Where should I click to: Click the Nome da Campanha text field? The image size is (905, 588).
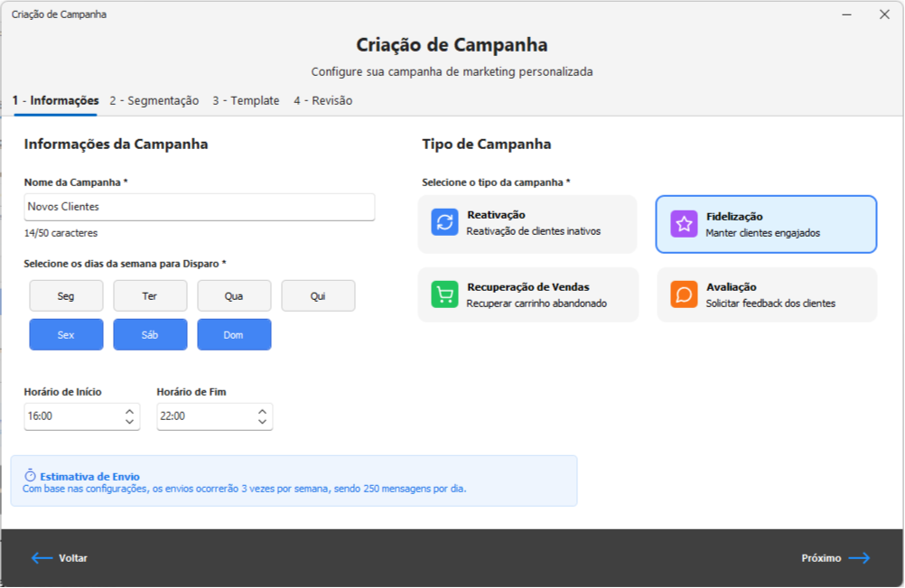point(199,207)
